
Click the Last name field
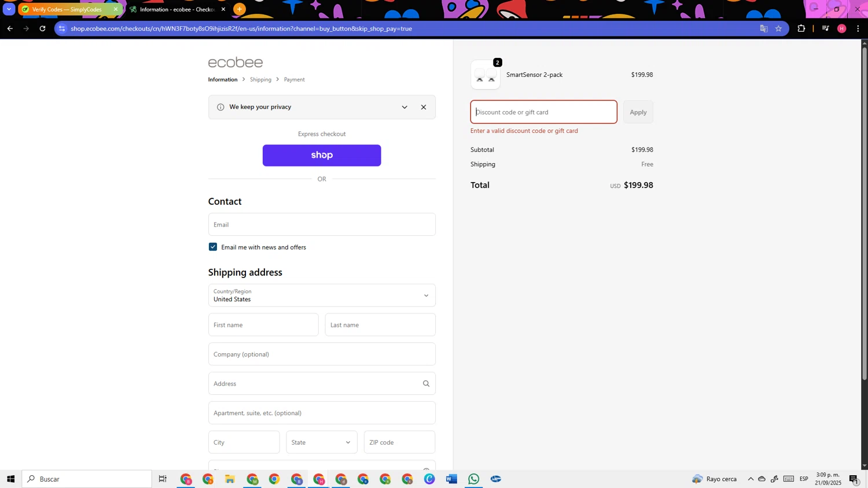[380, 325]
